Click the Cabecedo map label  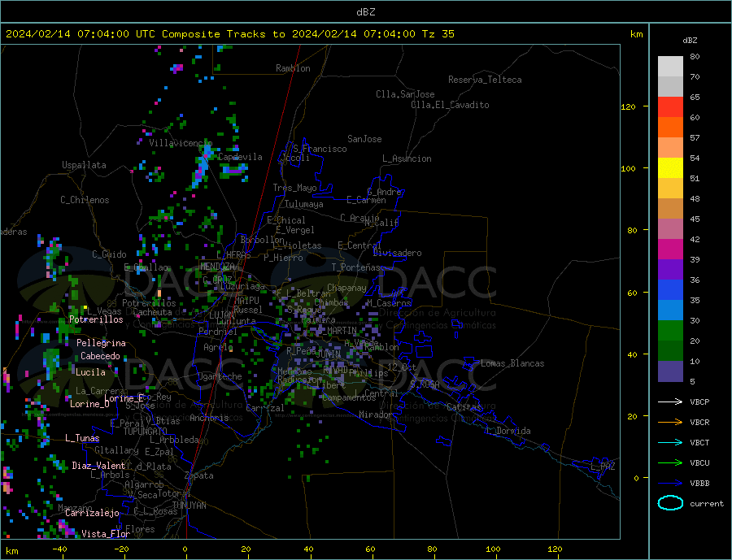(100, 356)
